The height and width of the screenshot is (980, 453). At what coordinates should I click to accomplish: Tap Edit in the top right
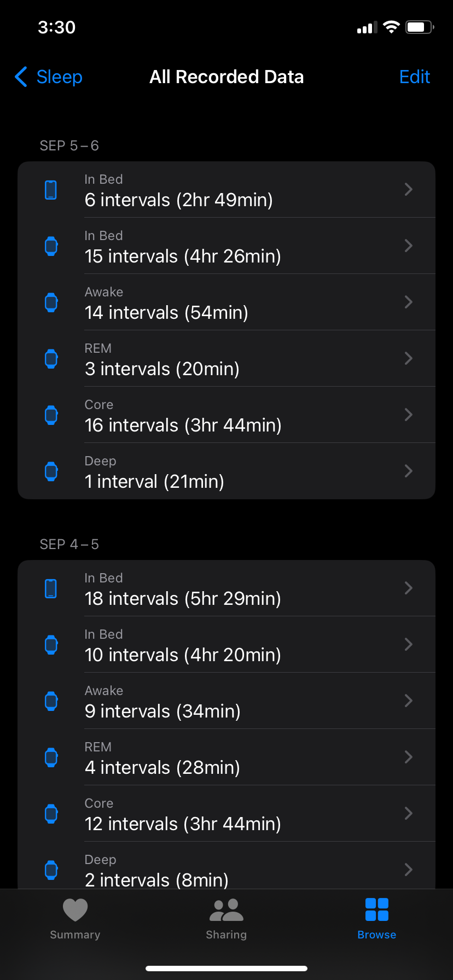tap(415, 77)
